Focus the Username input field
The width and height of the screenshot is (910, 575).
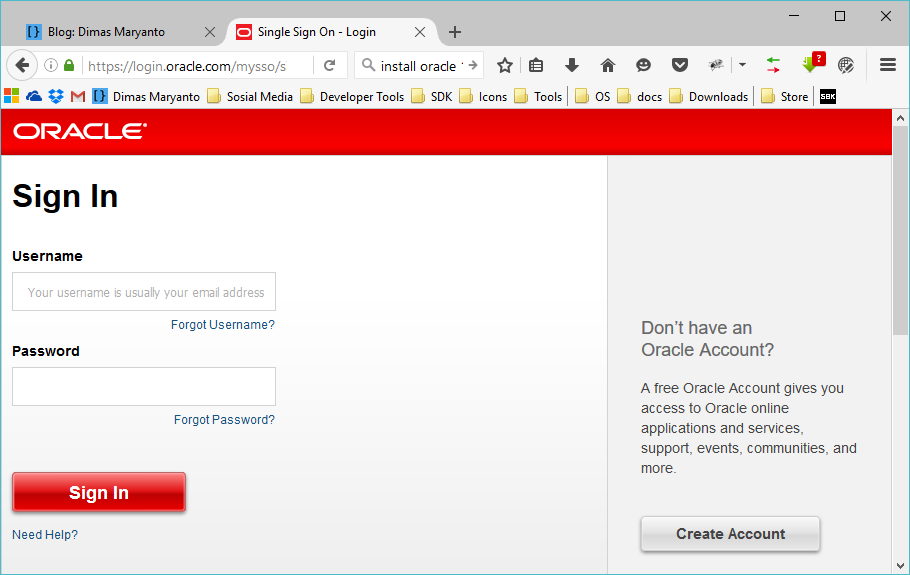tap(144, 292)
